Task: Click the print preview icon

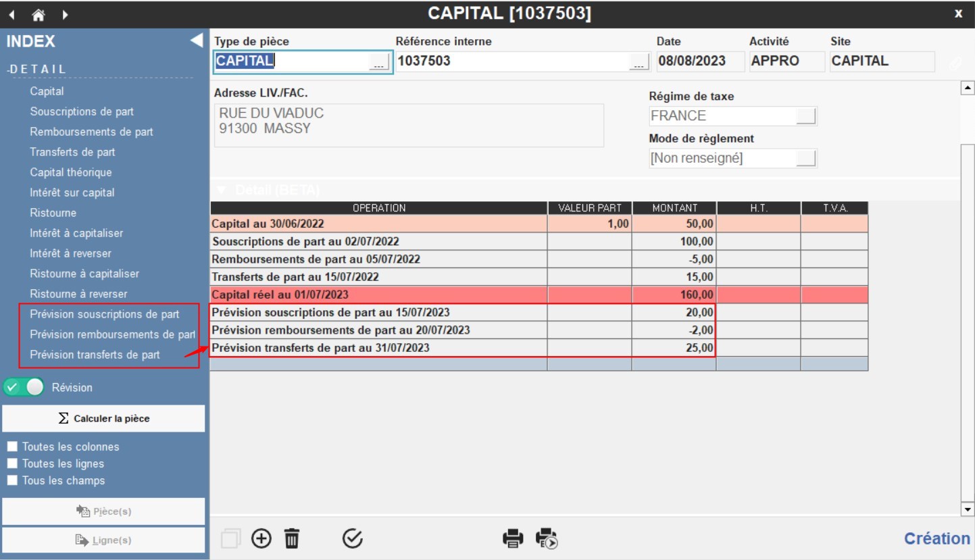Action: [546, 538]
